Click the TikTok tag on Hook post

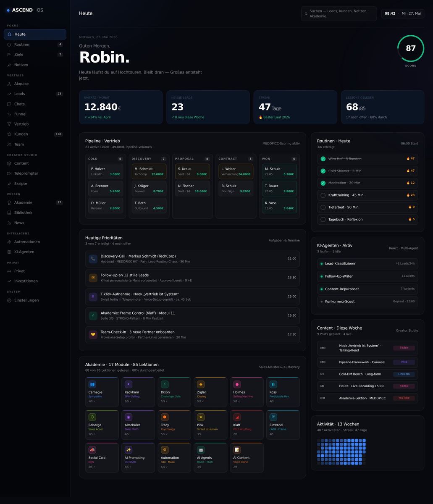point(404,348)
